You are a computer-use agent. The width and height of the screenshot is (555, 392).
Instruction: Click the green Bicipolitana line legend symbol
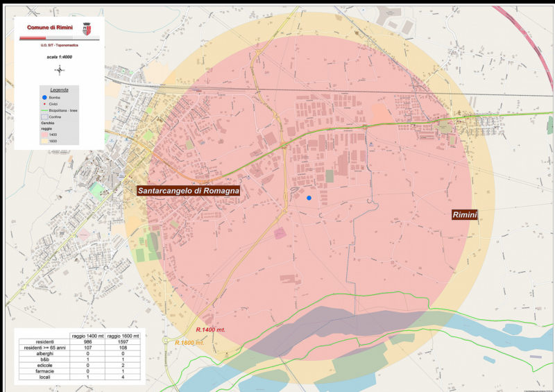tap(44, 110)
